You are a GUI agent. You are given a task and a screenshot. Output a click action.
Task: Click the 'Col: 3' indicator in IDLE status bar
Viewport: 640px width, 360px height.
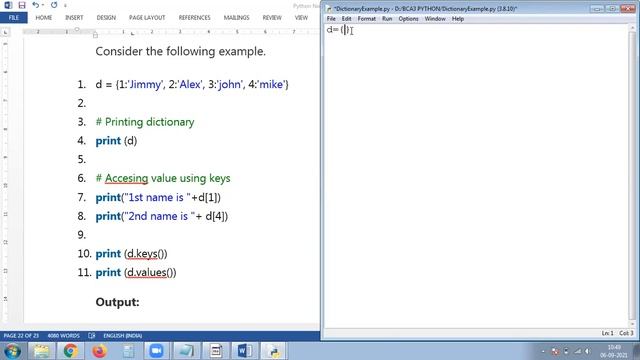pos(626,333)
